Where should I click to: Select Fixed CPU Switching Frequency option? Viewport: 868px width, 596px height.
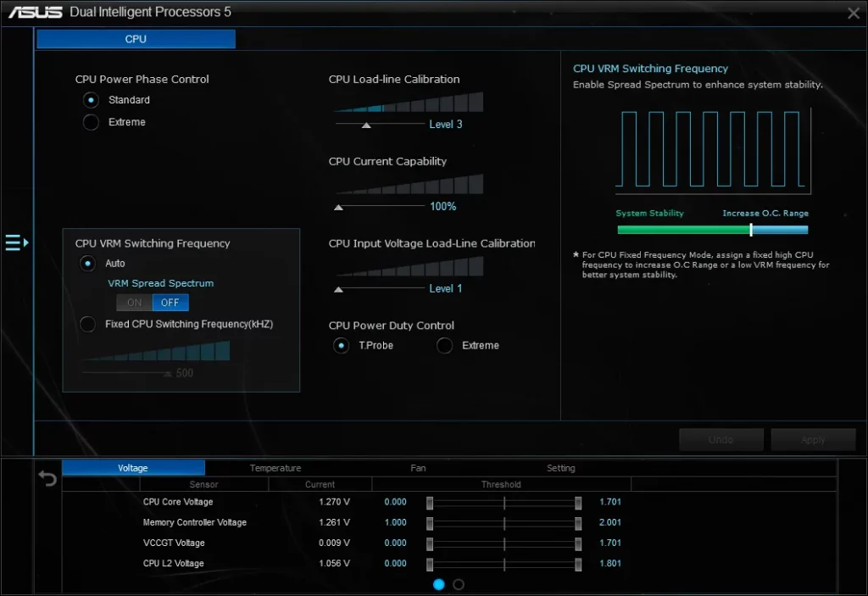tap(87, 324)
